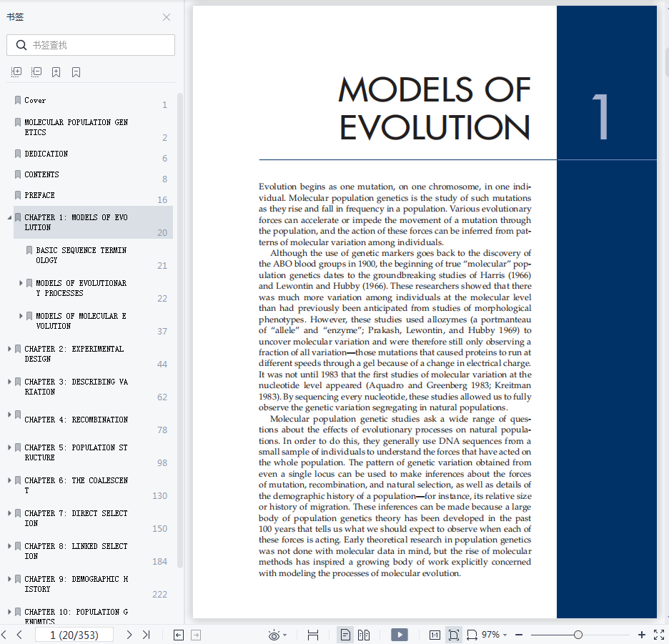
Task: Click the fit-width icon
Action: tap(472, 635)
